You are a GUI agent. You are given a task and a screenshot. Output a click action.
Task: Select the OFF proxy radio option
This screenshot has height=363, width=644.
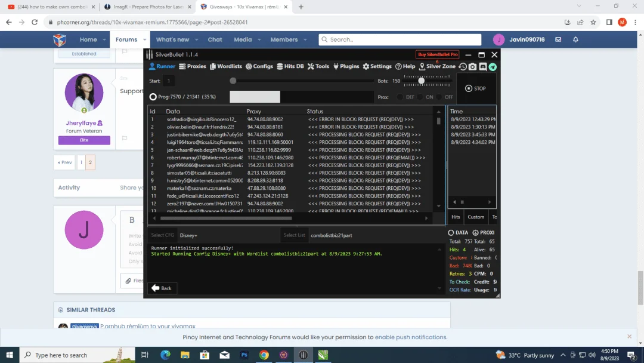coord(439,97)
